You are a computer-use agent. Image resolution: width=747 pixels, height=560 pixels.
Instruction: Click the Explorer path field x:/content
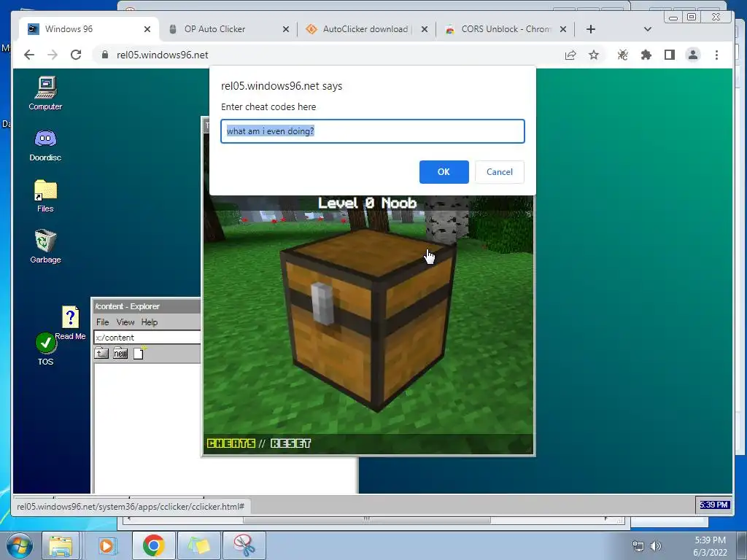(147, 338)
